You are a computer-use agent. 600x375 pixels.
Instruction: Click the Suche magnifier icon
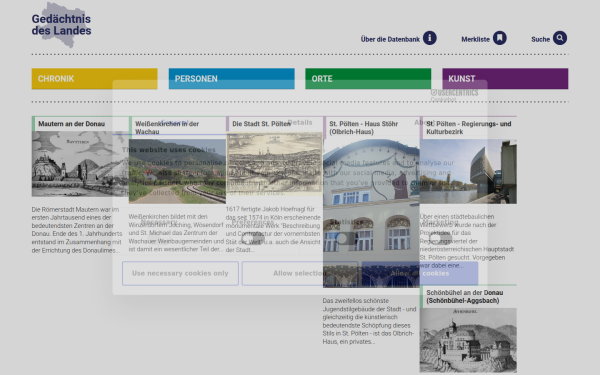560,38
